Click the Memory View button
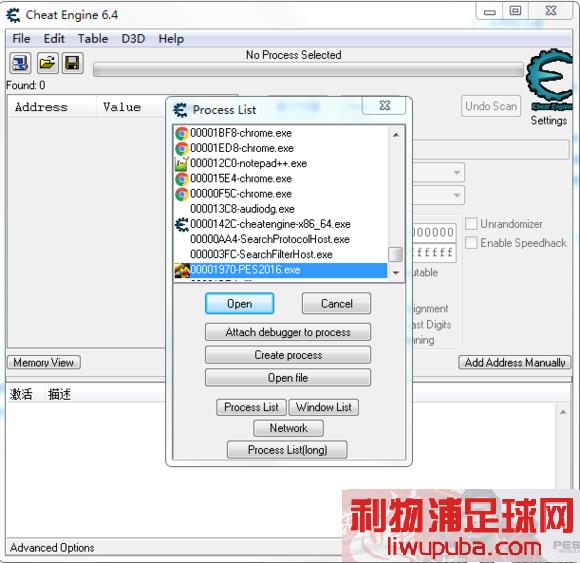 (x=44, y=363)
